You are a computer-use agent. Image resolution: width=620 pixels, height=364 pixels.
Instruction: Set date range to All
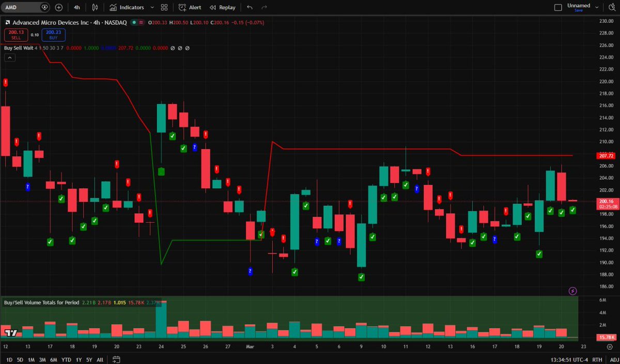pos(100,359)
